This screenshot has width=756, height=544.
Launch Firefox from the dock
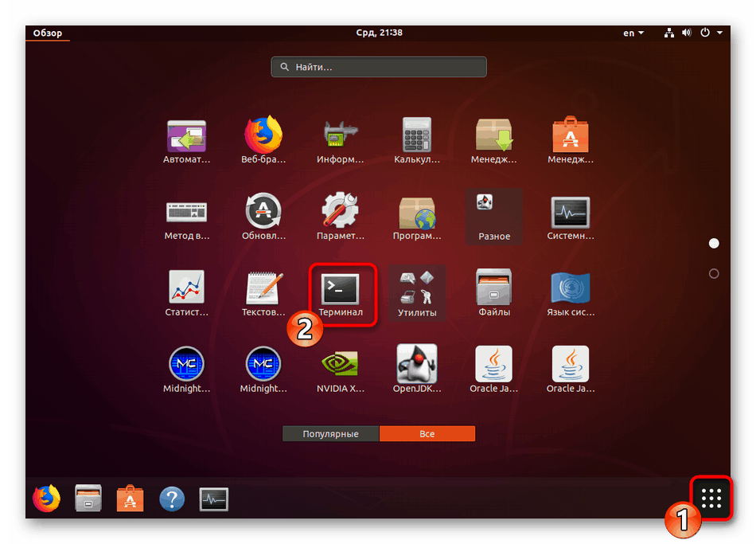pos(46,498)
